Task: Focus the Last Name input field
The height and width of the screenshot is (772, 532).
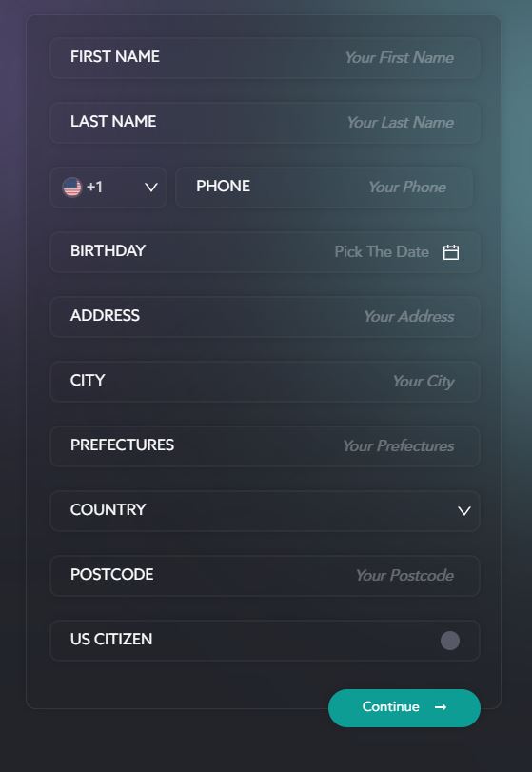Action: (x=265, y=122)
